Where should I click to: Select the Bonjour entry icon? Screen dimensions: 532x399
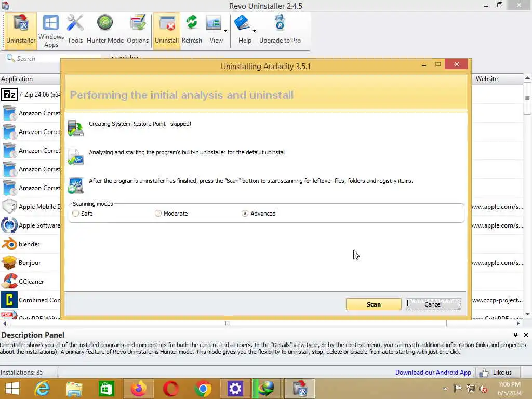click(9, 262)
